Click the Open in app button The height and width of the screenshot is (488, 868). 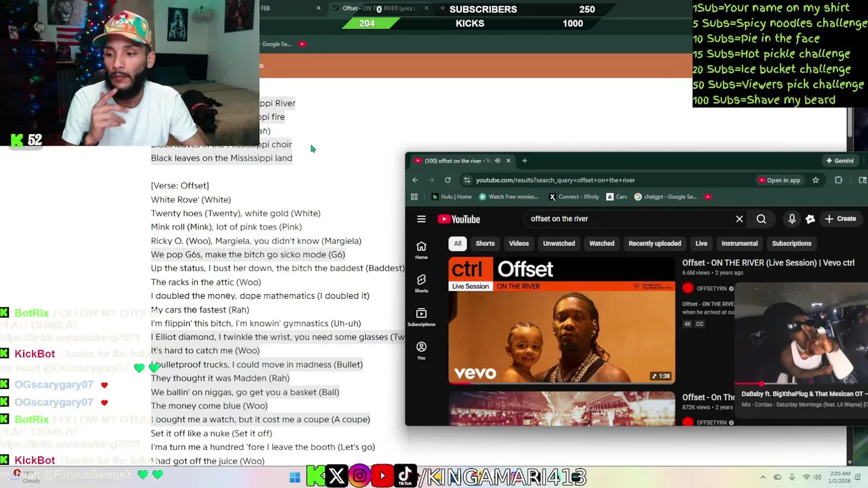779,180
